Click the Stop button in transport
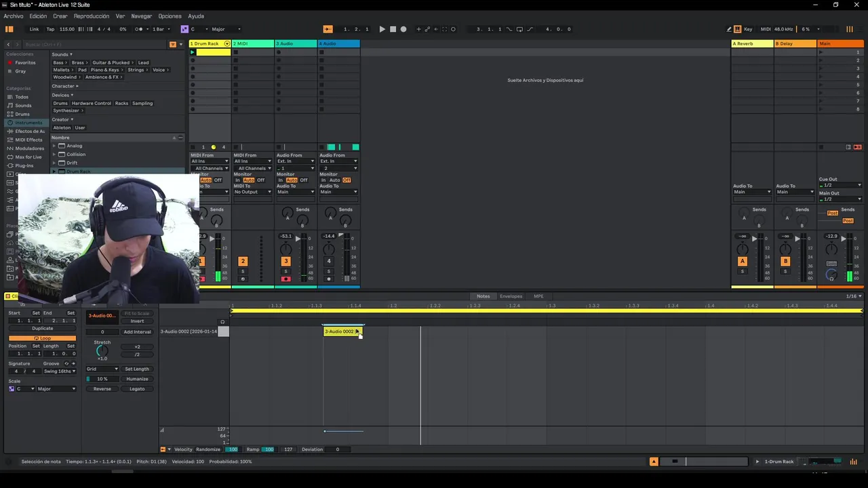The width and height of the screenshot is (868, 488). 393,29
